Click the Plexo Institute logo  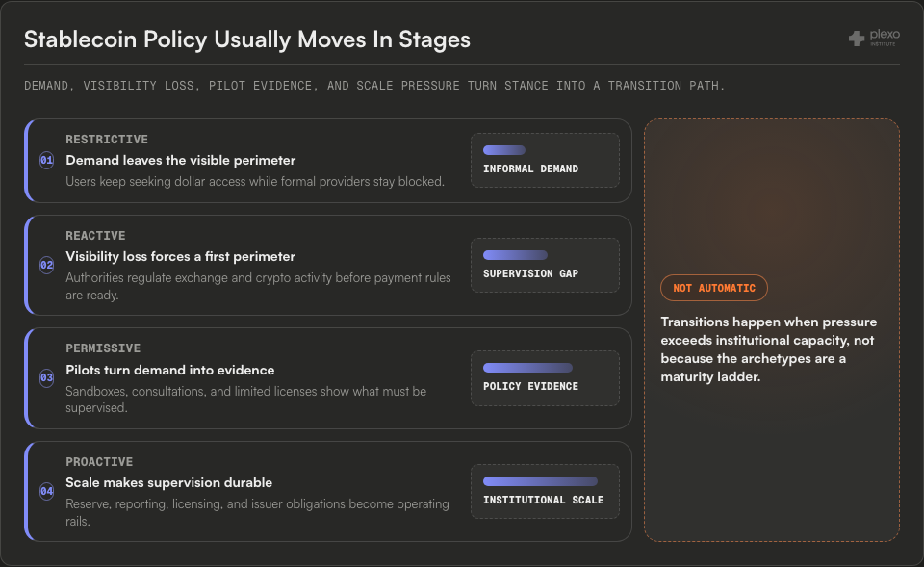[874, 39]
